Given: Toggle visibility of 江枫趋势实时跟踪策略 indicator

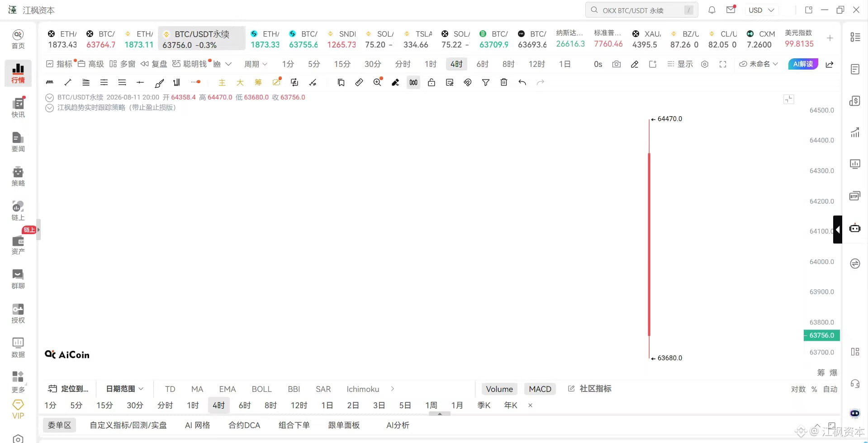Looking at the screenshot, I should [x=50, y=108].
